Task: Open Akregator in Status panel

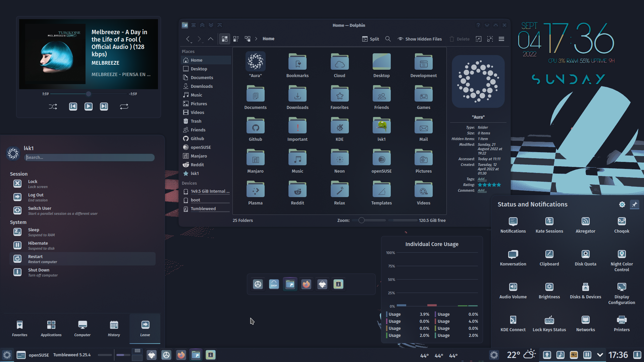Action: tap(586, 225)
